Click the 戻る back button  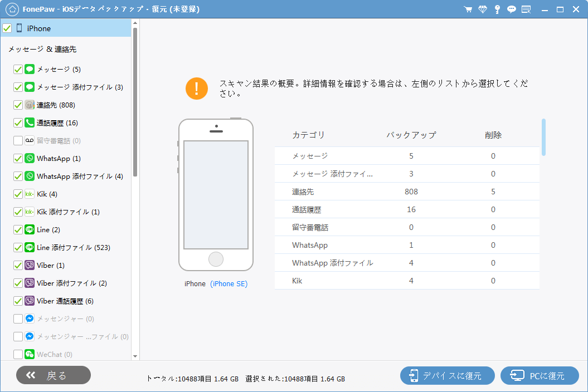coord(54,375)
